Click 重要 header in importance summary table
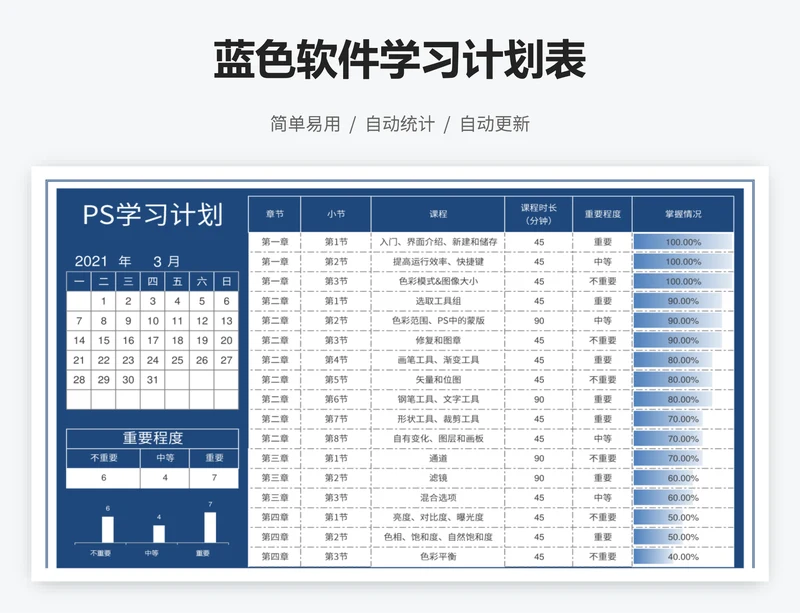 214,458
